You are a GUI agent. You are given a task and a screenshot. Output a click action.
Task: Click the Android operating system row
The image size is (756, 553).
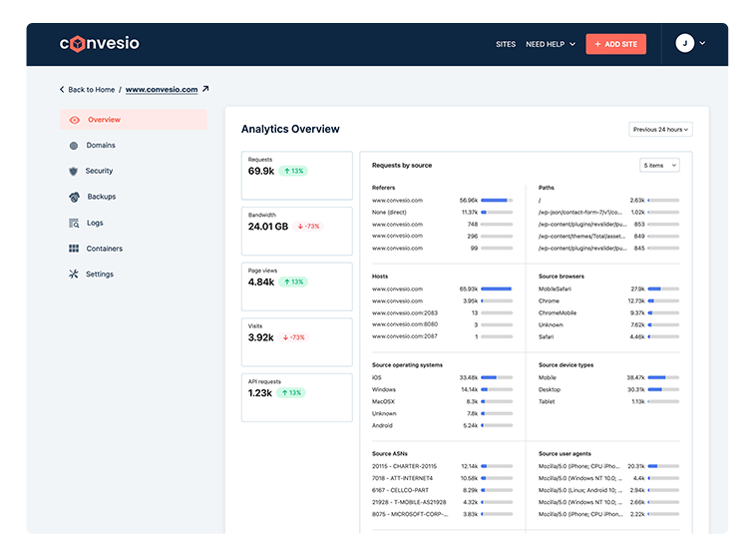coord(442,425)
